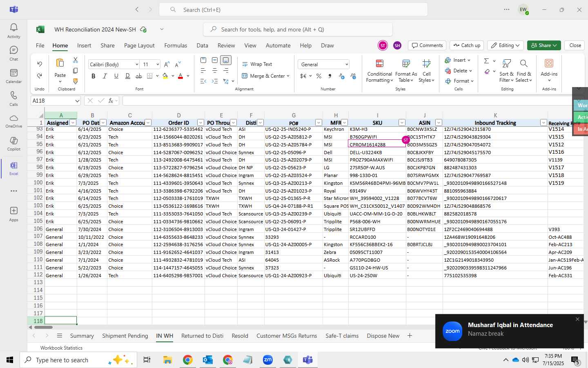Click the Close button beside Share

[x=575, y=45]
